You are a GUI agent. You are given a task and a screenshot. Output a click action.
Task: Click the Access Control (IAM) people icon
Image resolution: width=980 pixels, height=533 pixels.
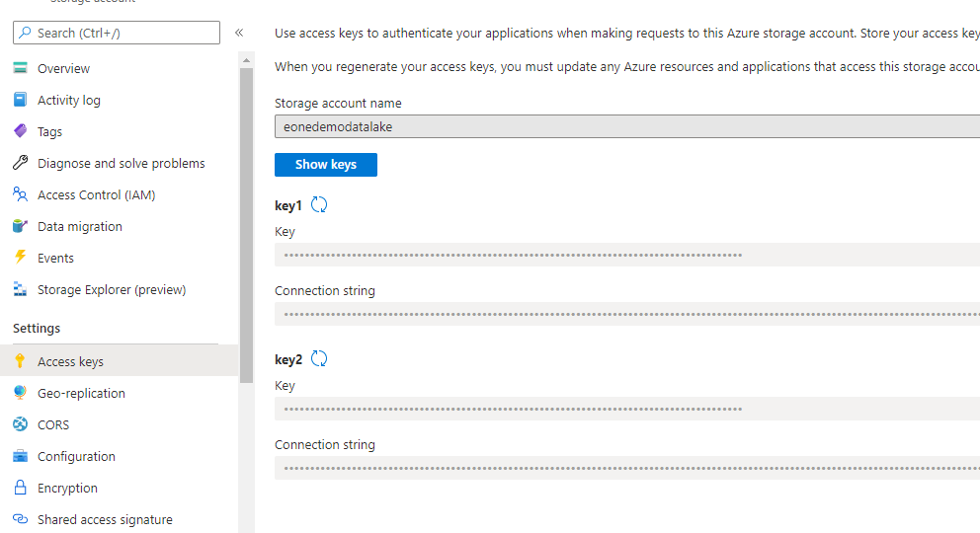(20, 194)
